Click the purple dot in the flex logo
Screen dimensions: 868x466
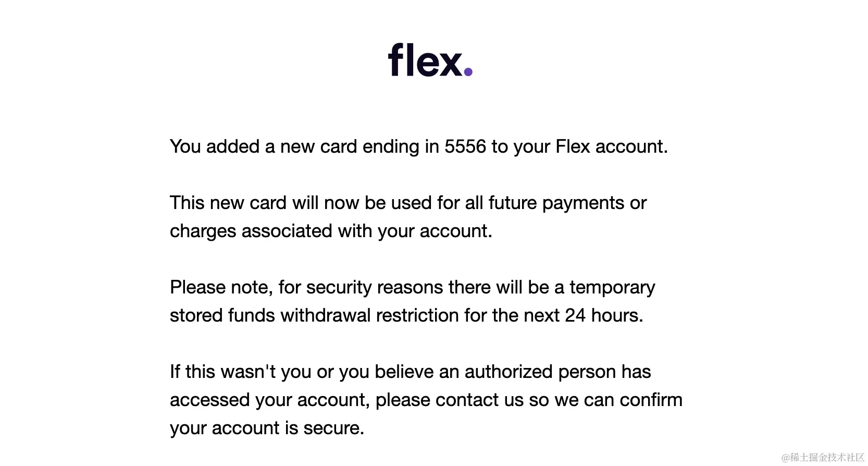tap(468, 71)
